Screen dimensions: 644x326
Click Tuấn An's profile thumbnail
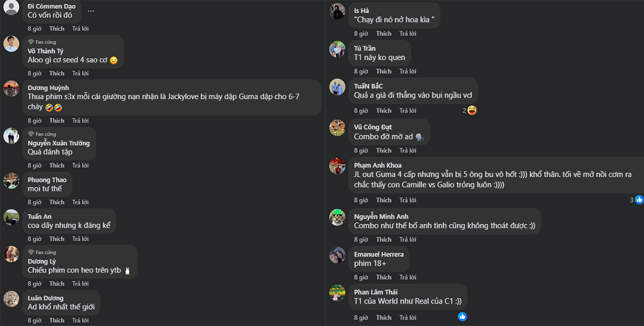coord(11,217)
